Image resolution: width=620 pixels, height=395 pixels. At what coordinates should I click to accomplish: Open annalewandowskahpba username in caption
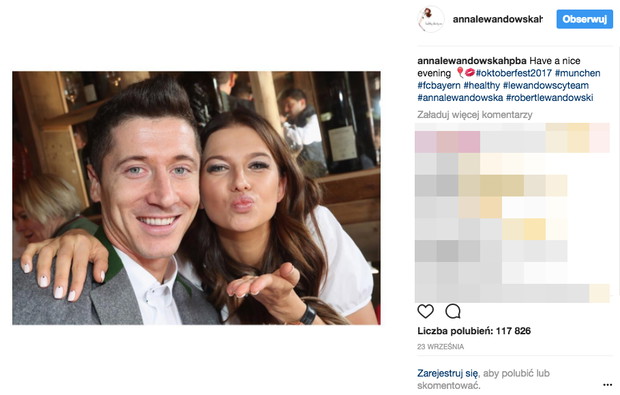(x=472, y=61)
